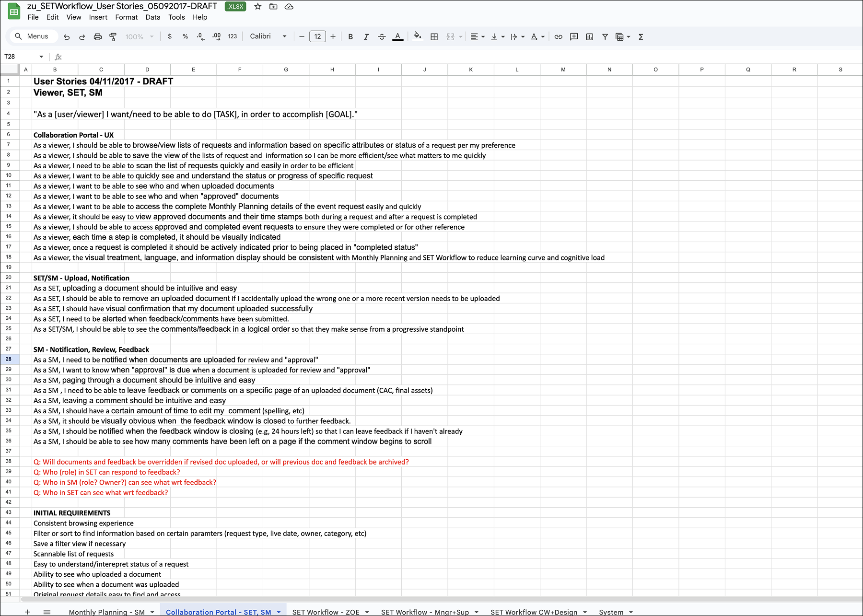Image resolution: width=863 pixels, height=616 pixels.
Task: Open text rotation dropdown
Action: click(537, 37)
